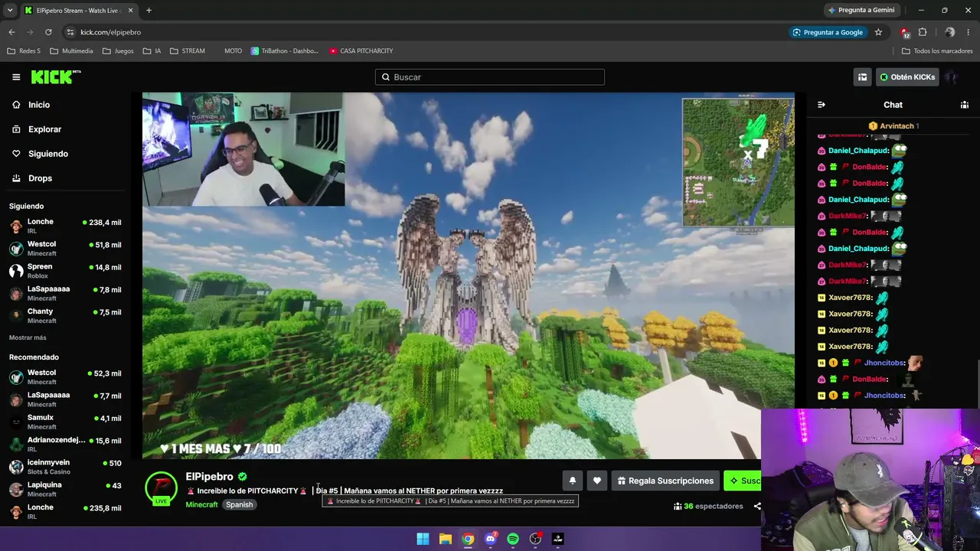Open Iceinmyvein Slots & Casino channel

[65, 467]
